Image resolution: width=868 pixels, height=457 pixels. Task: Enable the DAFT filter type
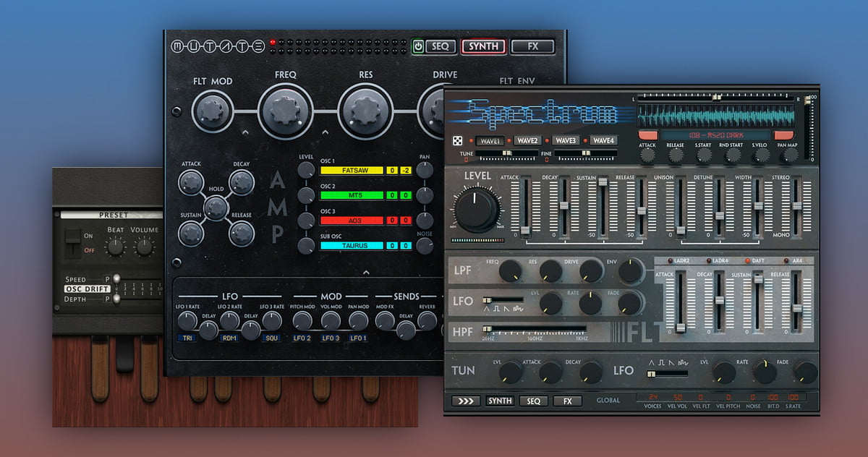coord(757,260)
